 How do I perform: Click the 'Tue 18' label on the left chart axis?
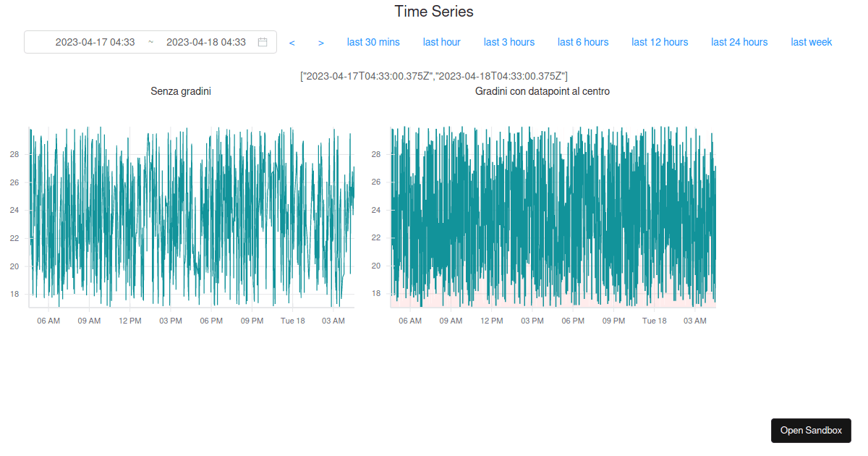click(292, 320)
